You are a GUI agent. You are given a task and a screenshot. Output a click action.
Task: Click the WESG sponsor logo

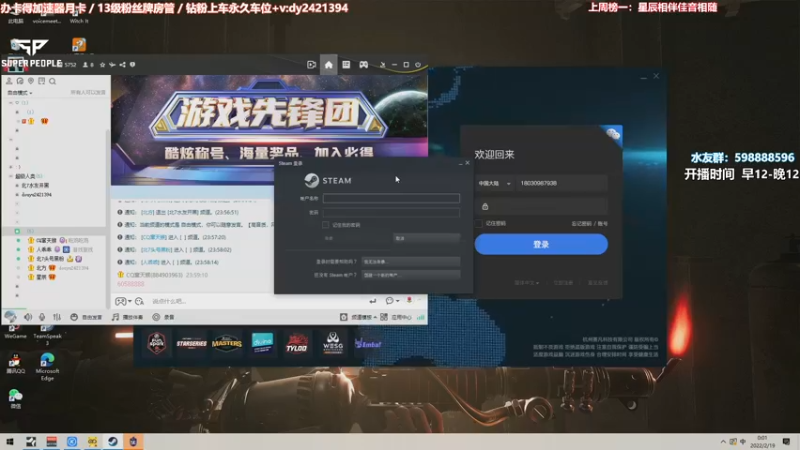pyautogui.click(x=333, y=343)
